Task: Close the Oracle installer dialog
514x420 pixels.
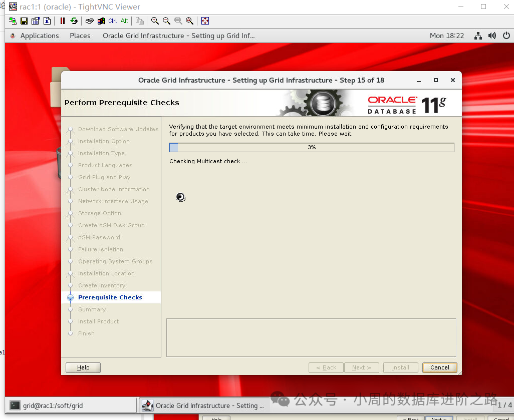Action: (453, 80)
